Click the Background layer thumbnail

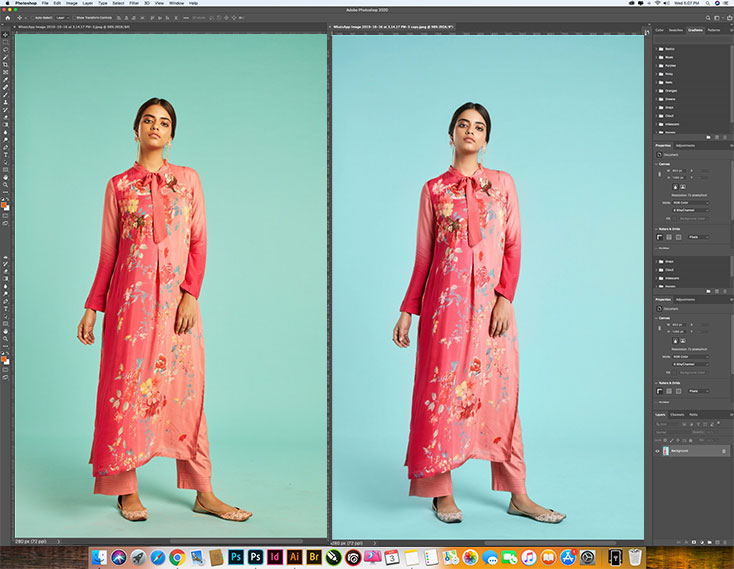pos(666,451)
